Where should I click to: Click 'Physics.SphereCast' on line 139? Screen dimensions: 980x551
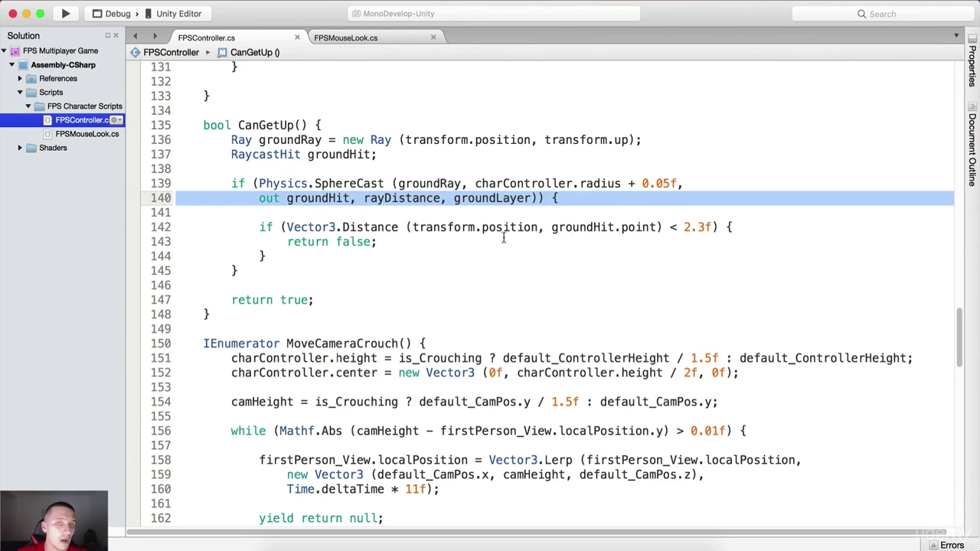click(322, 184)
